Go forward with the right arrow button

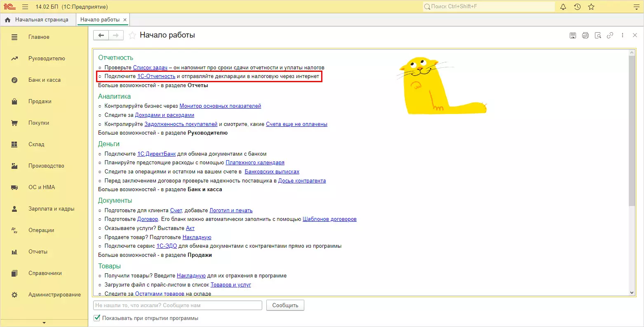116,36
